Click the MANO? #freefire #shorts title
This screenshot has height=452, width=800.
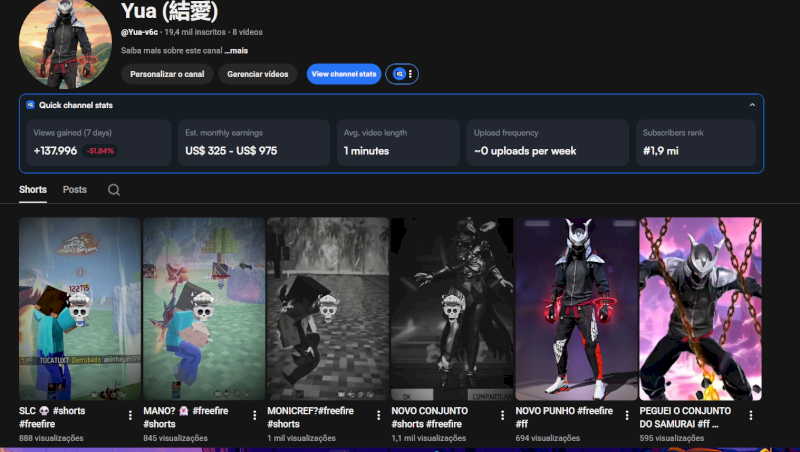coord(186,417)
